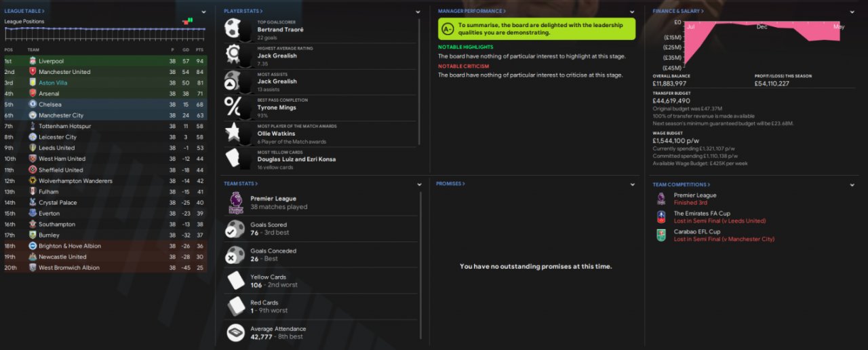The height and width of the screenshot is (350, 868).
Task: Click the A- board grade badge
Action: click(447, 28)
